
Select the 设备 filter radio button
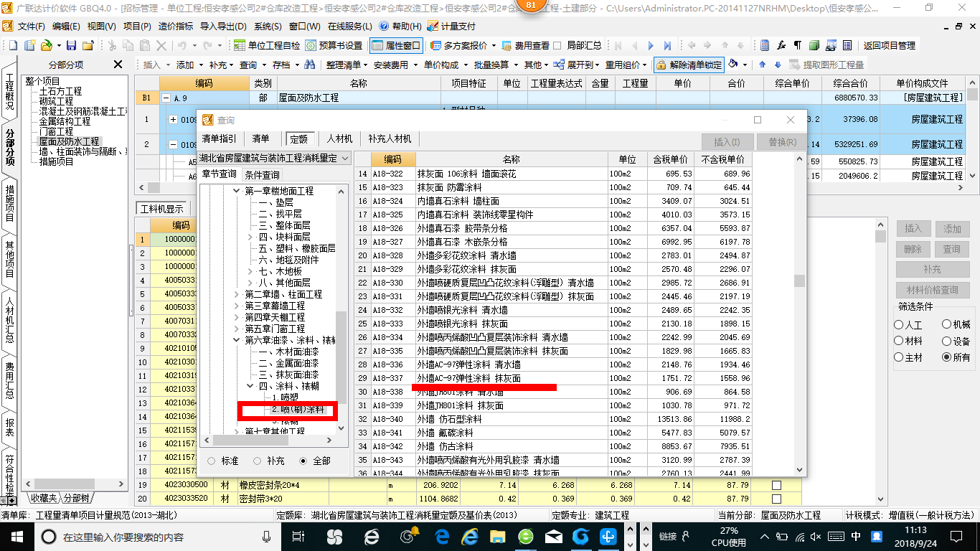946,341
